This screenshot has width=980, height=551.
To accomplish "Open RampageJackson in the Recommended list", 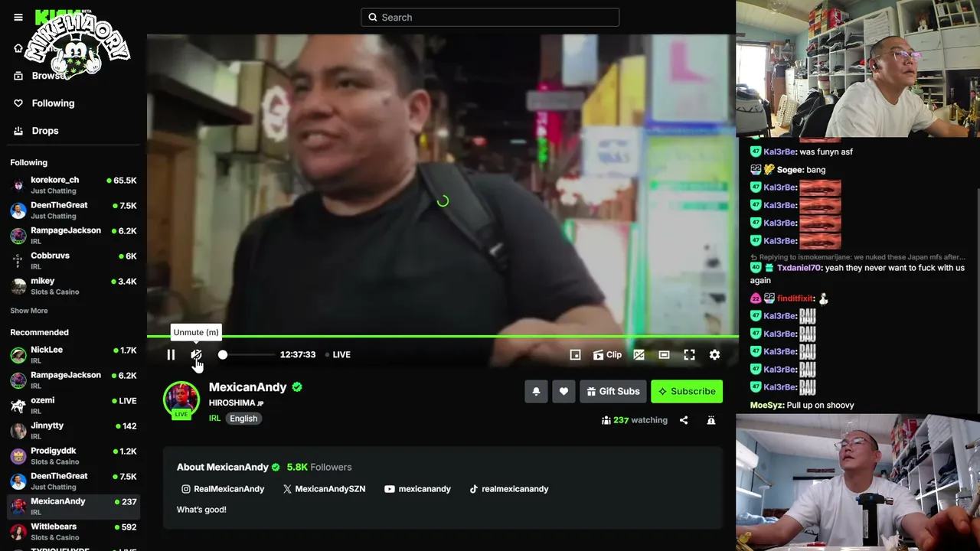I will coord(73,380).
